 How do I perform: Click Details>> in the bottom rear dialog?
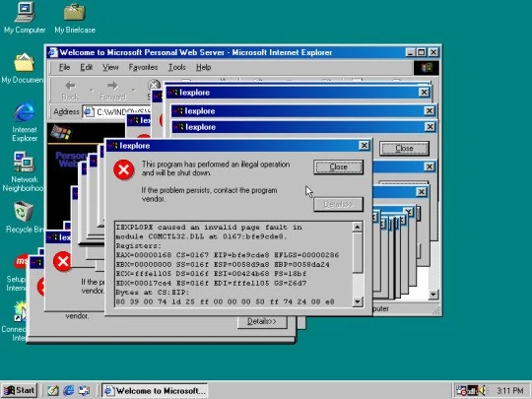[262, 321]
